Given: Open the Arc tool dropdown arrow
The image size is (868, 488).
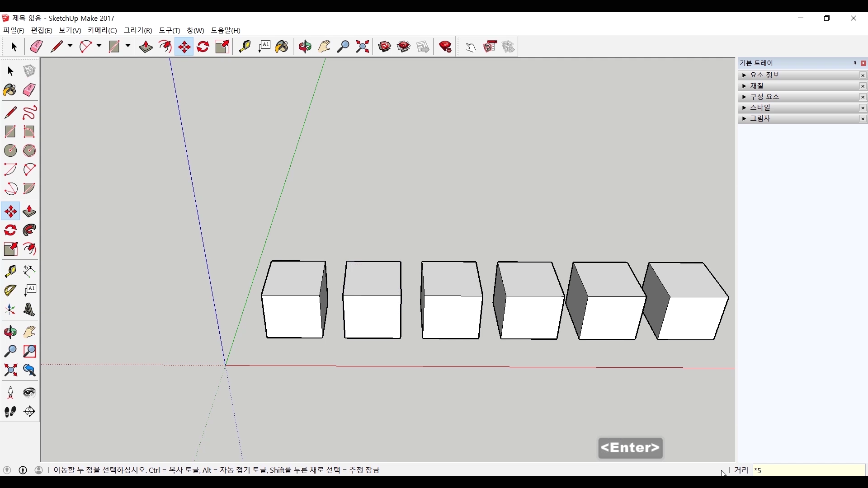Looking at the screenshot, I should [x=99, y=46].
